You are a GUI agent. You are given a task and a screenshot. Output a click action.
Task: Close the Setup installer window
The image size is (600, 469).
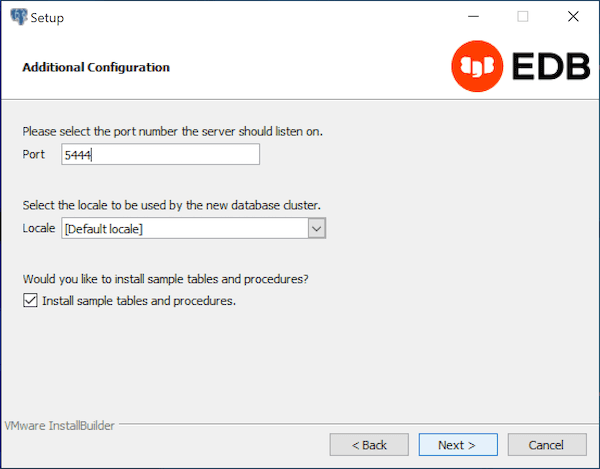click(x=572, y=17)
